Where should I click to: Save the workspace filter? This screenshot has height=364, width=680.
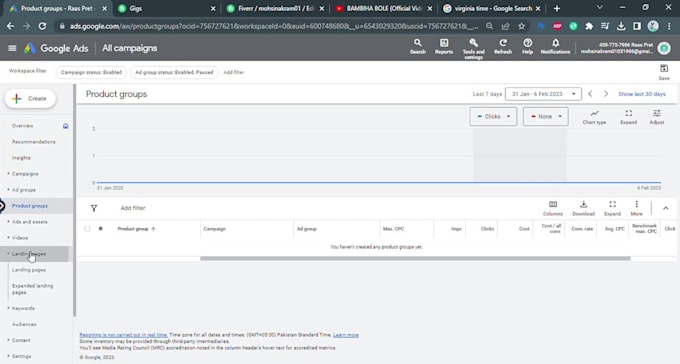tap(664, 72)
